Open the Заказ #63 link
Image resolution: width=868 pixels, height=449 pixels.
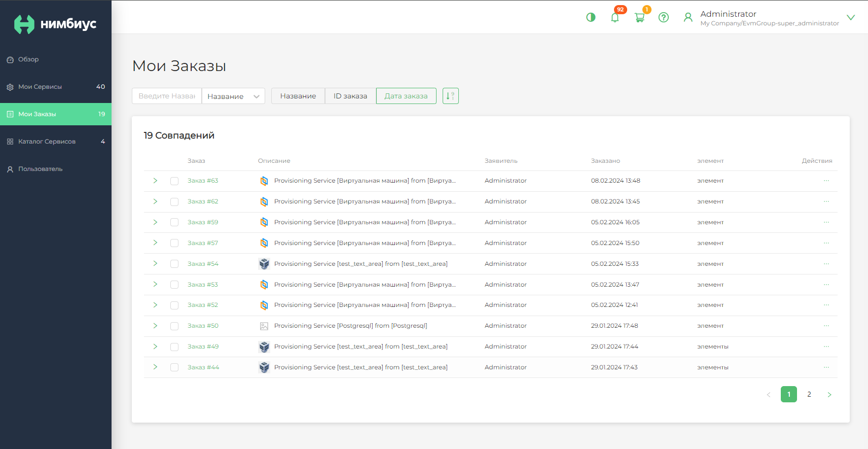coord(203,181)
